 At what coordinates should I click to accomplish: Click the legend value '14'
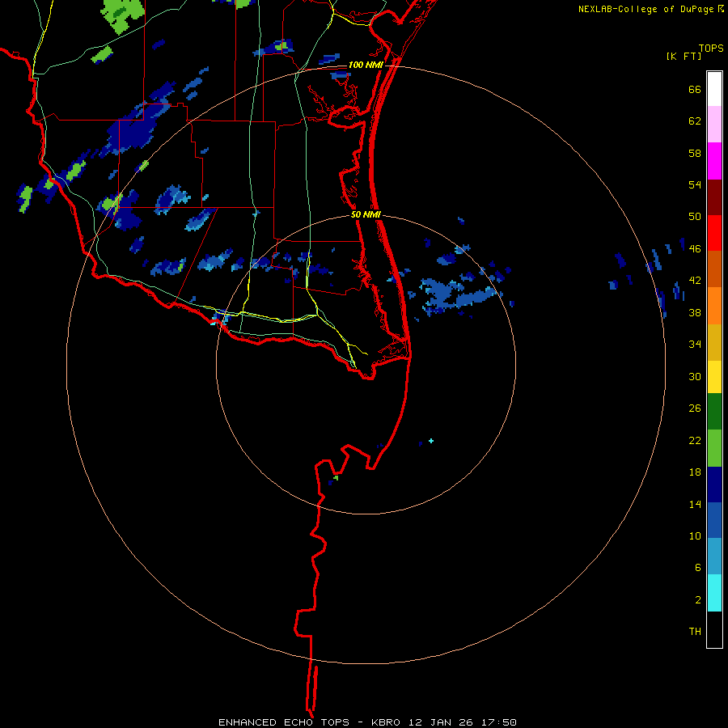pos(695,504)
